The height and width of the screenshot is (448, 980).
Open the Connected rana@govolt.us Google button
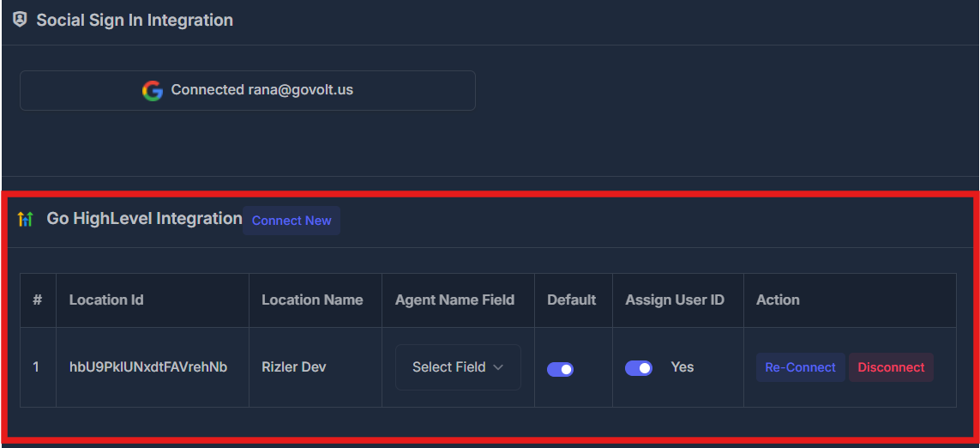point(248,91)
